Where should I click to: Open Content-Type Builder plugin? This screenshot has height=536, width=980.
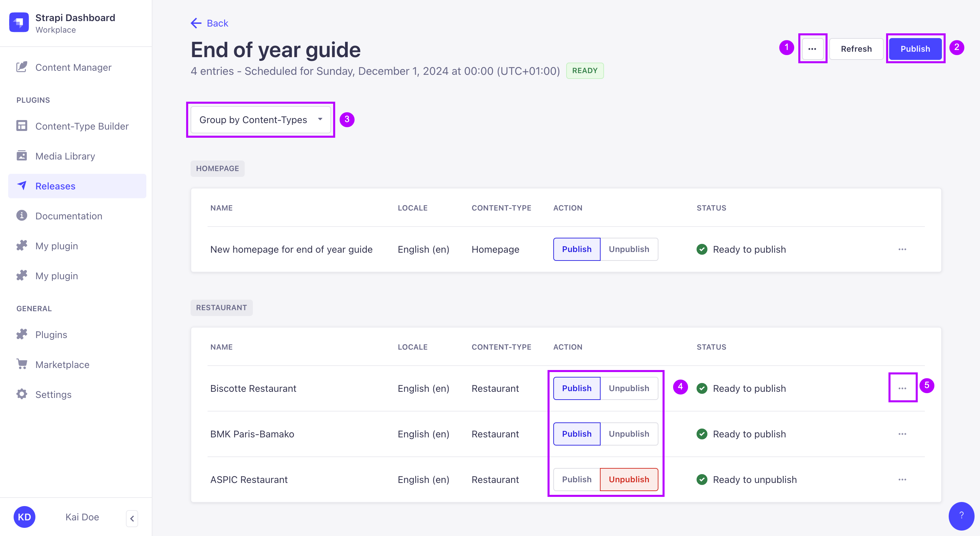[x=82, y=126]
